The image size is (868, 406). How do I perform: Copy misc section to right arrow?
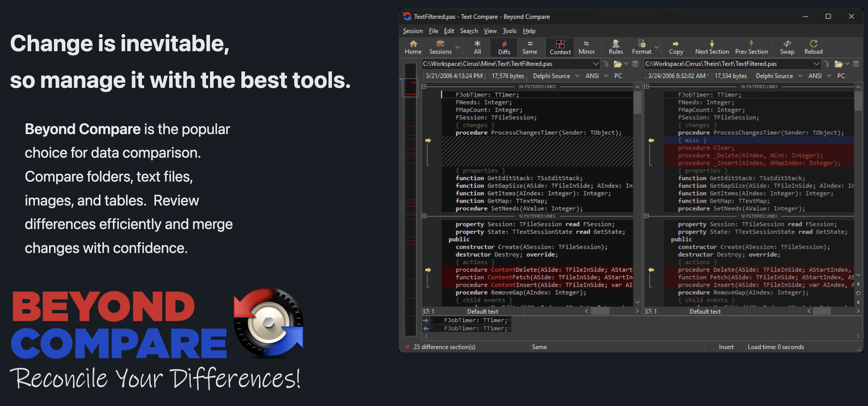tap(428, 140)
